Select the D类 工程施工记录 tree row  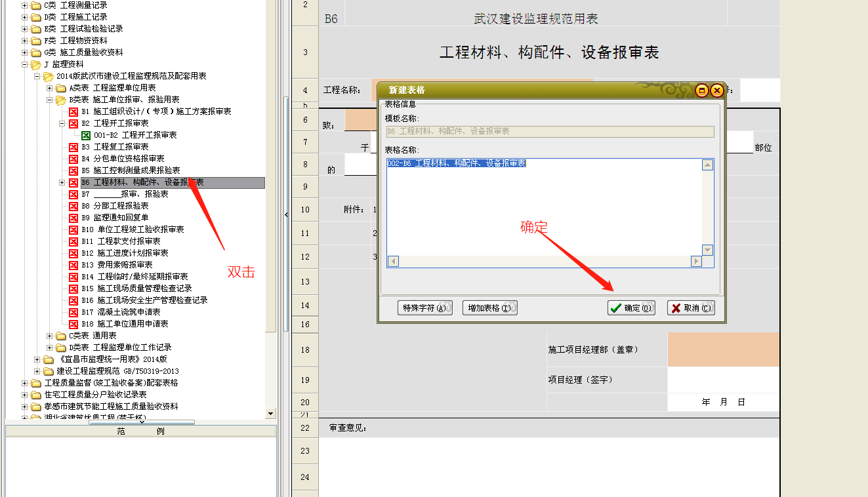click(75, 17)
